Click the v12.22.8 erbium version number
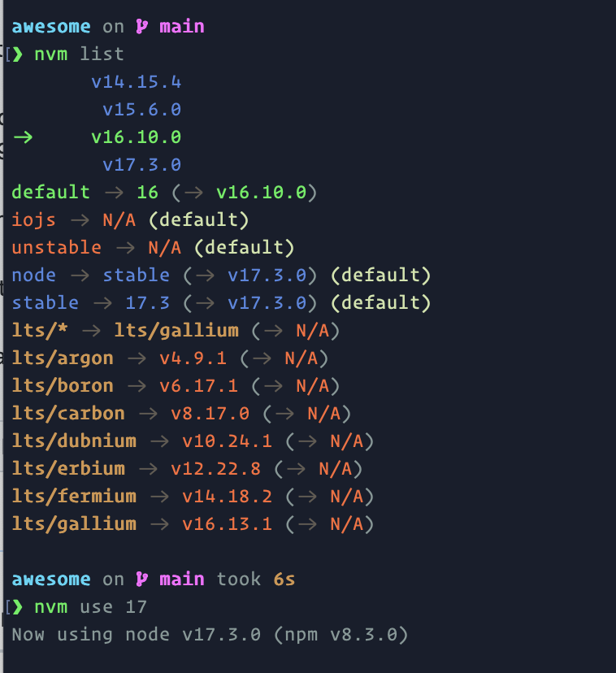The width and height of the screenshot is (616, 673). click(x=215, y=469)
